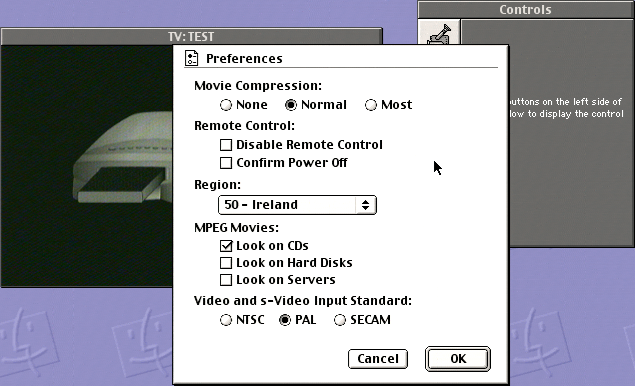Click the TV: TEST window title bar

[x=191, y=36]
